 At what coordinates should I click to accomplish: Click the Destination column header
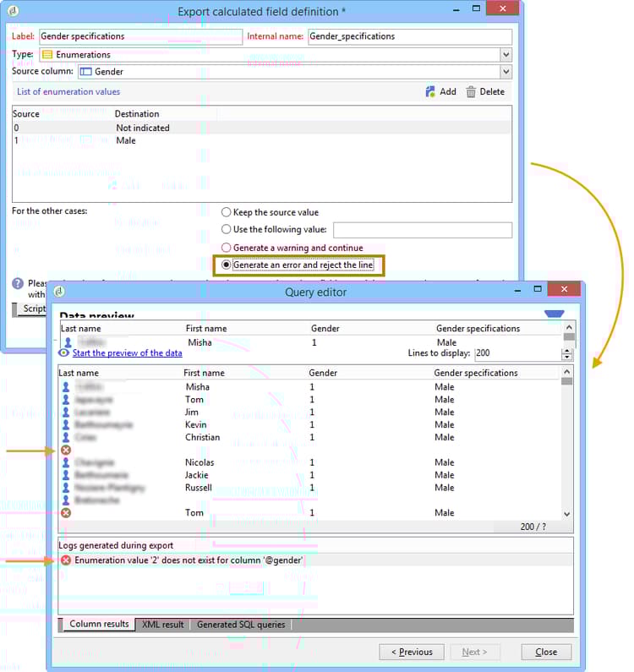pyautogui.click(x=137, y=113)
